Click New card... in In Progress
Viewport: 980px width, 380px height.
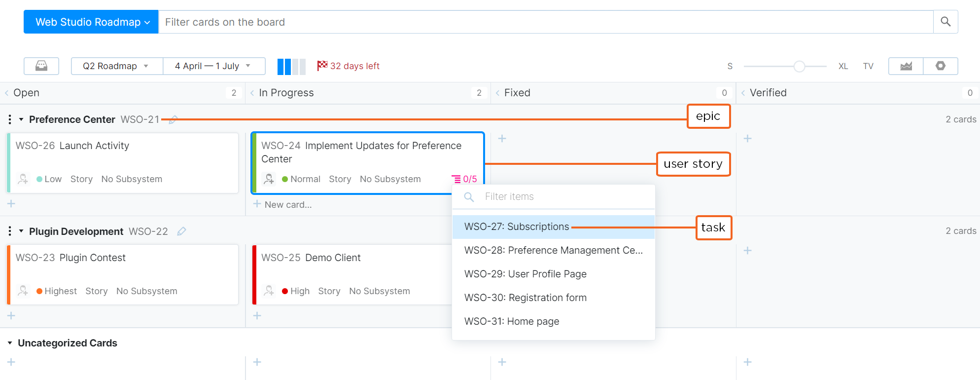coord(287,204)
